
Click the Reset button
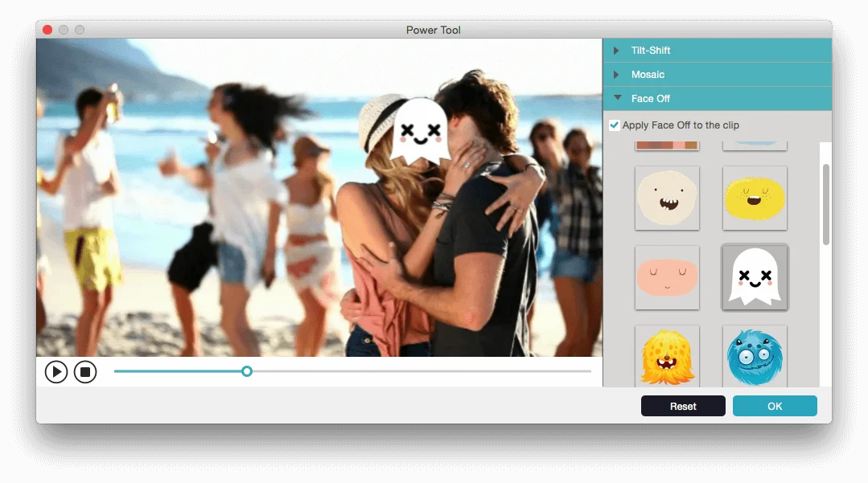683,406
